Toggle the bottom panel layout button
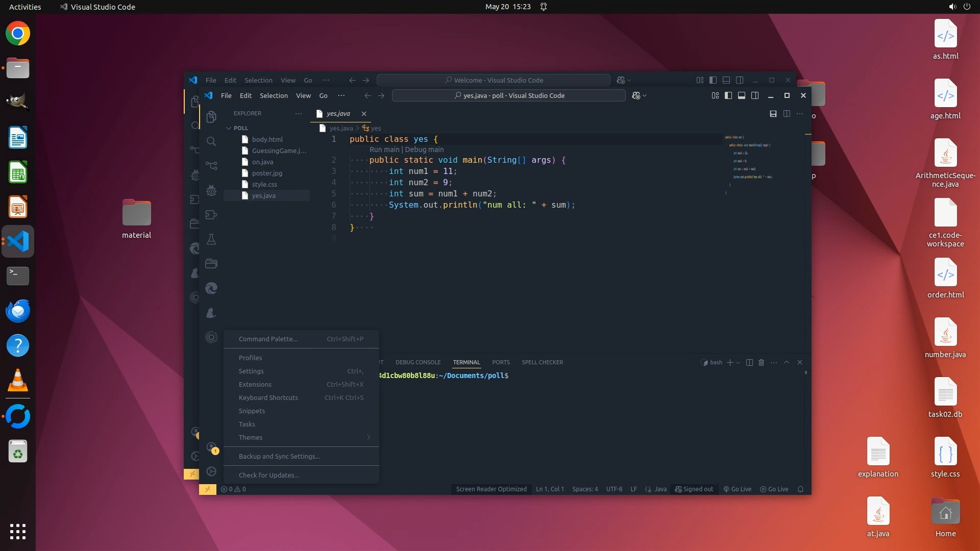 pos(742,95)
